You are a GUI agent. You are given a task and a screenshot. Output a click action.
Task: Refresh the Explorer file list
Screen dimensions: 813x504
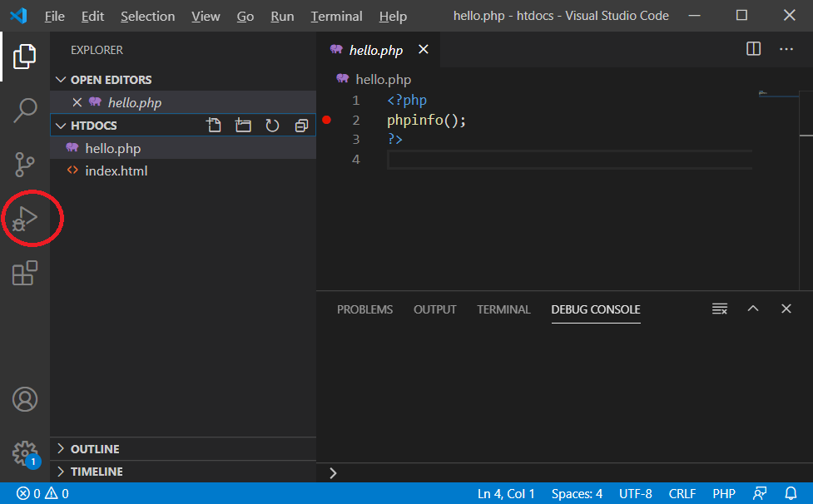pos(272,126)
